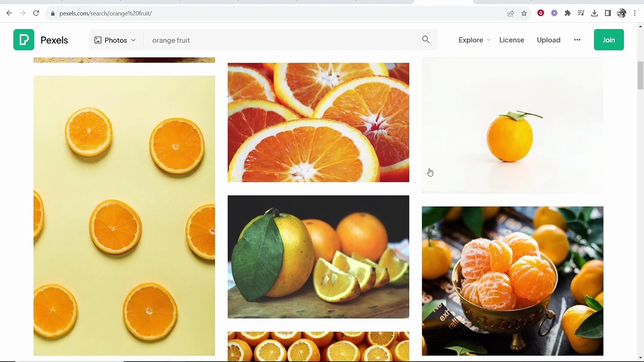
Task: Bookmark this page with star icon
Action: [x=524, y=13]
